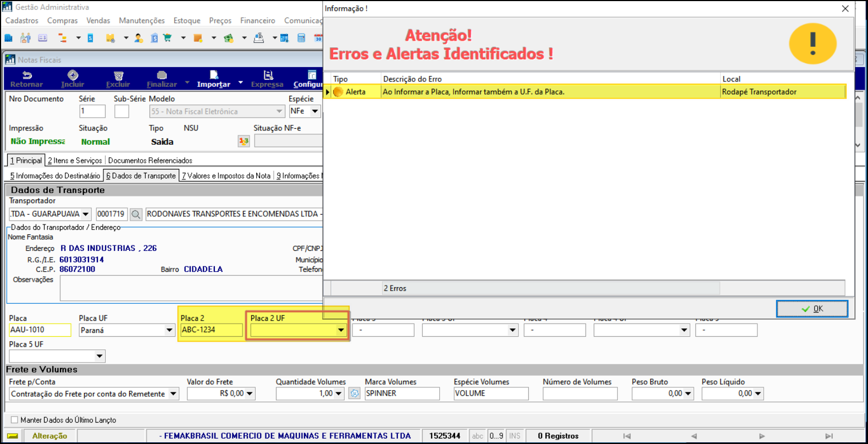This screenshot has height=444, width=868.
Task: Open the 7 Valores e Impostos da Nota tab
Action: (226, 176)
